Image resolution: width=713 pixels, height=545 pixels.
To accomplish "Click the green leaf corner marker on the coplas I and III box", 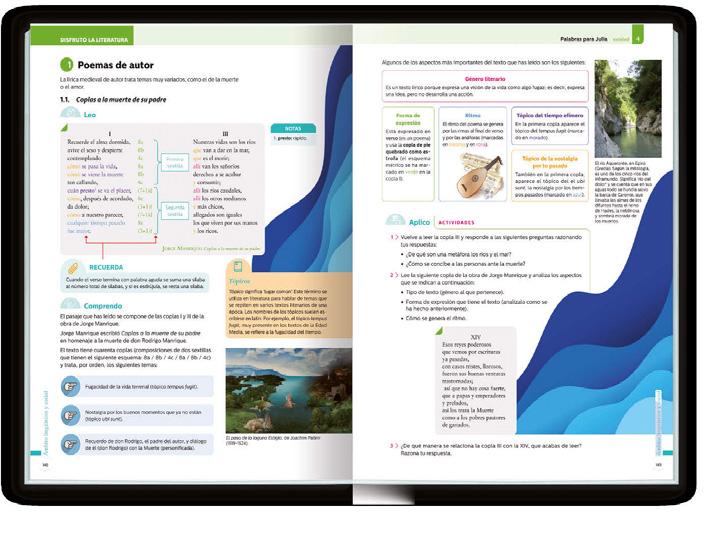I will coord(65,128).
